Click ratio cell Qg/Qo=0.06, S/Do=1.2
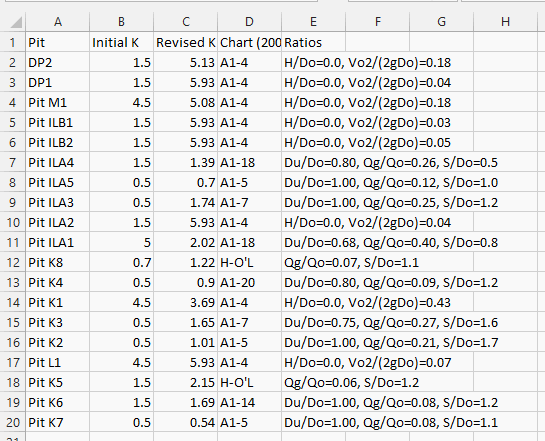The height and width of the screenshot is (441, 545). click(351, 382)
